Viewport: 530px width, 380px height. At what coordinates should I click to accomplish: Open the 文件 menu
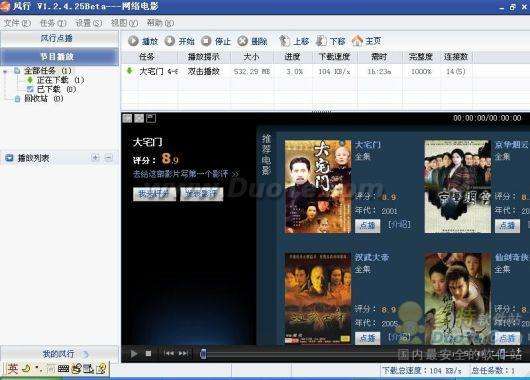click(x=17, y=23)
